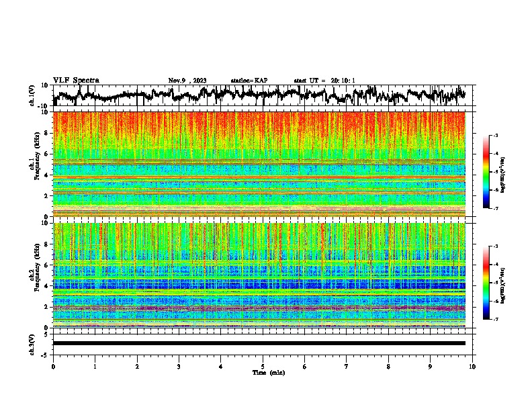Click the "2" tick on Time axis
Image resolution: width=532 pixels, height=411 pixels.
point(137,367)
